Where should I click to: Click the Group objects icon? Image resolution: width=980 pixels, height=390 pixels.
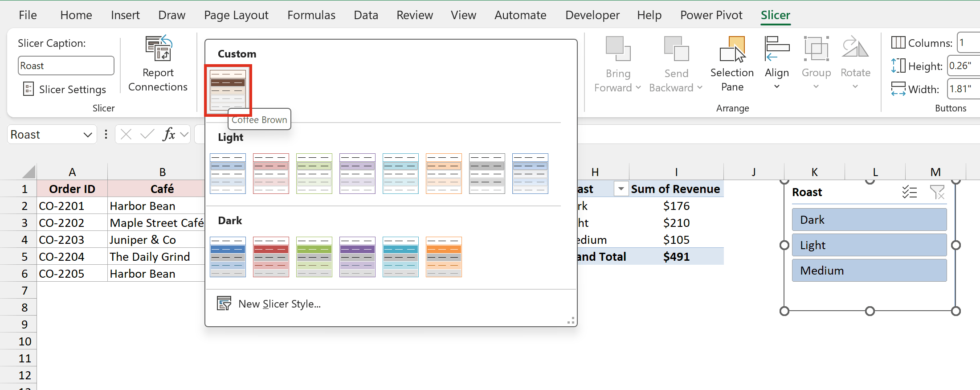(816, 49)
